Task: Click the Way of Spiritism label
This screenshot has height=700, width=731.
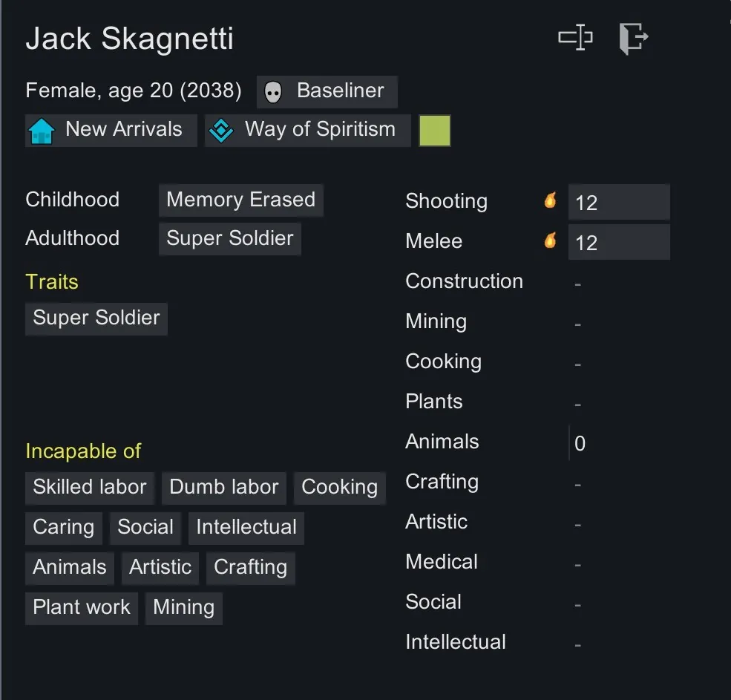Action: 320,130
